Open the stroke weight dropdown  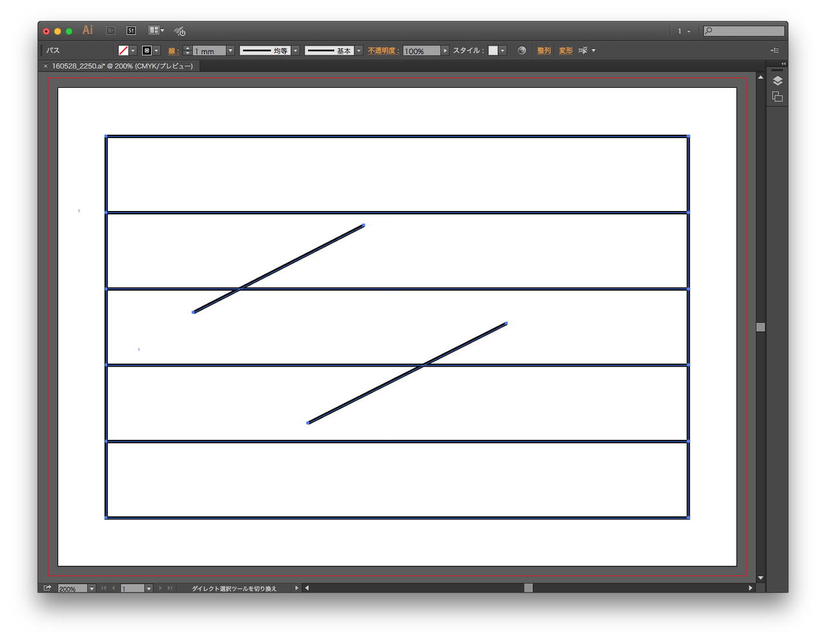tap(230, 50)
